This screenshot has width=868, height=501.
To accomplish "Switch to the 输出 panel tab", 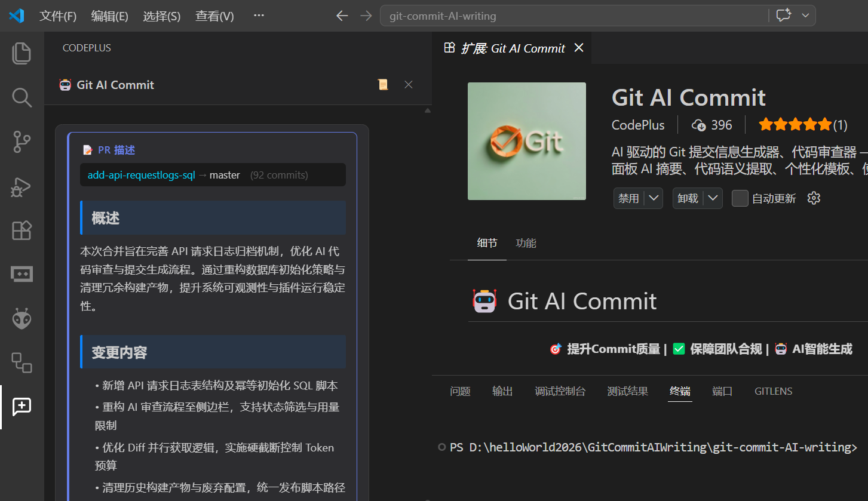I will 502,391.
